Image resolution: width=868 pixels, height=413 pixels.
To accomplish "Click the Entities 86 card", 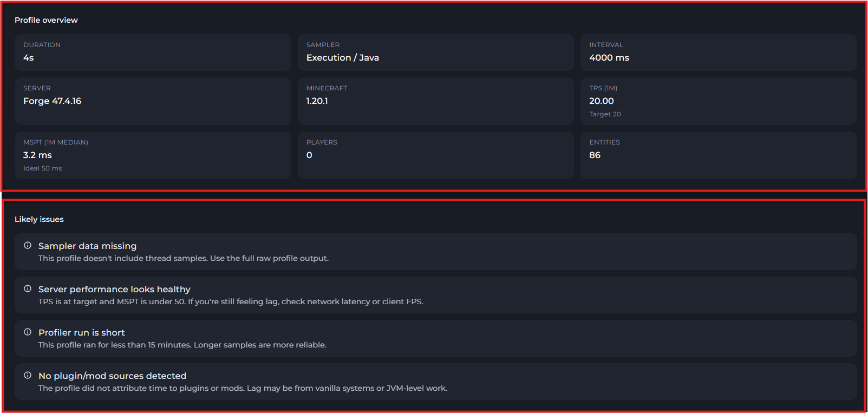I will (718, 155).
